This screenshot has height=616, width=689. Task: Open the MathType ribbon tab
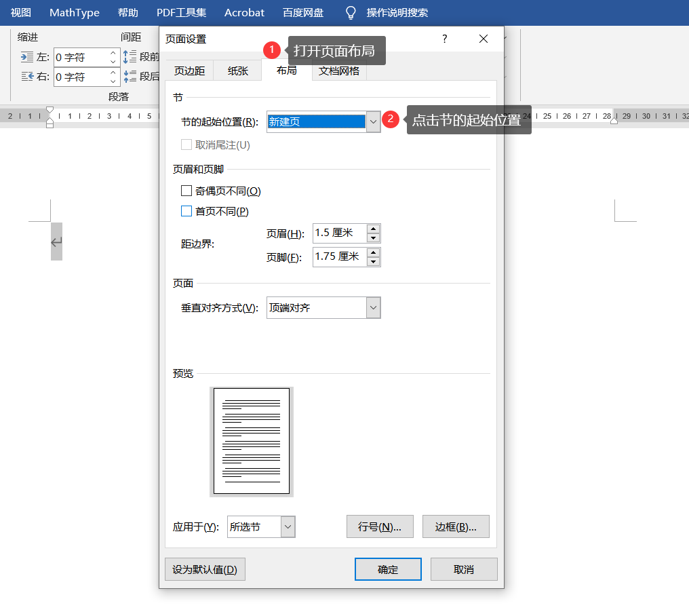coord(75,12)
